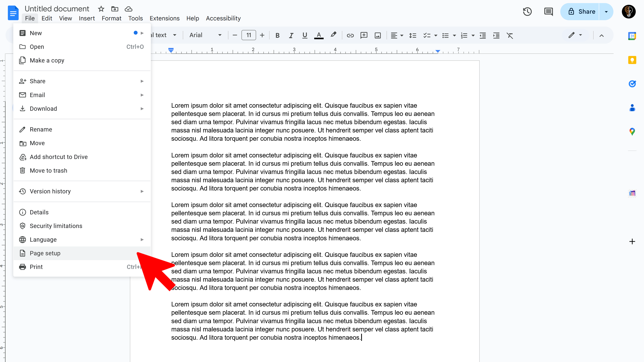This screenshot has width=644, height=362.
Task: Toggle underline formatting
Action: point(305,35)
